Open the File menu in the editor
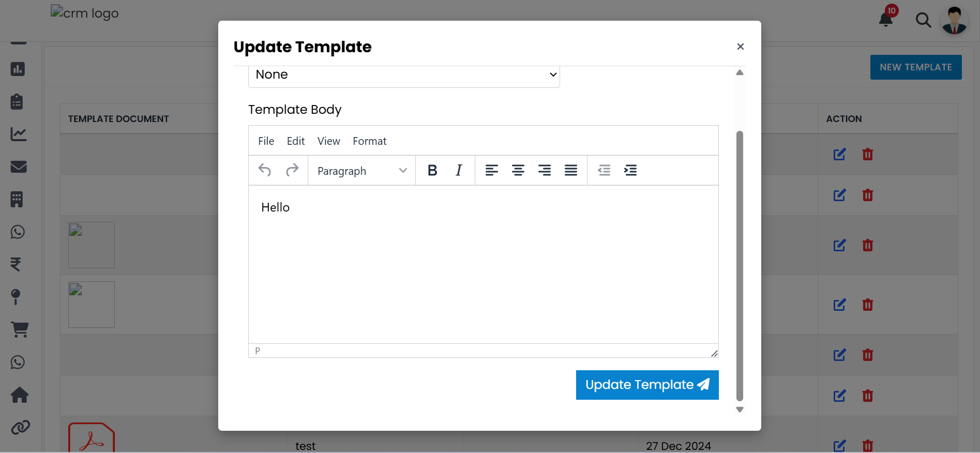 click(x=266, y=141)
